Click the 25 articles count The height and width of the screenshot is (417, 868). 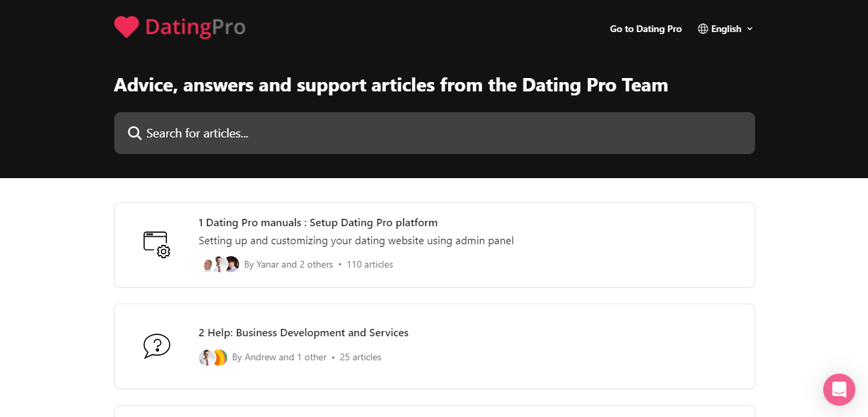[x=361, y=358]
